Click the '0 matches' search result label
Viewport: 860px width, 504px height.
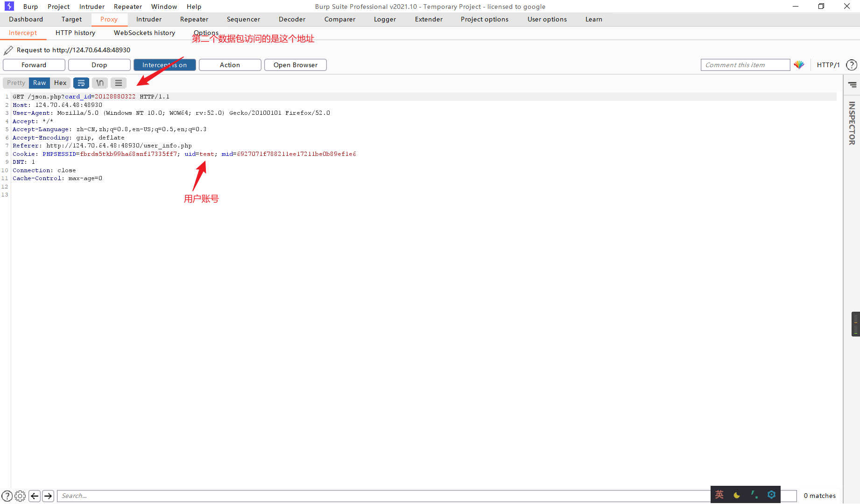pos(820,496)
